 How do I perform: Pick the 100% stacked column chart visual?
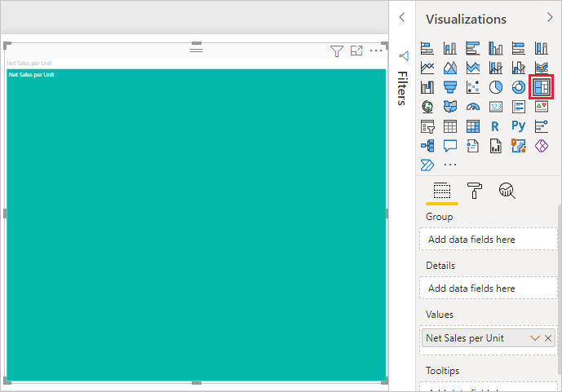click(542, 48)
